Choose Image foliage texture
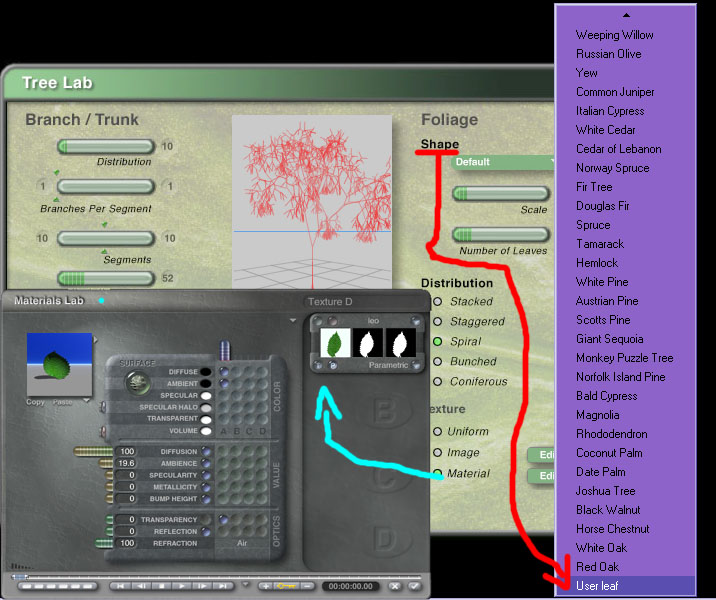The height and width of the screenshot is (600, 716). (437, 453)
